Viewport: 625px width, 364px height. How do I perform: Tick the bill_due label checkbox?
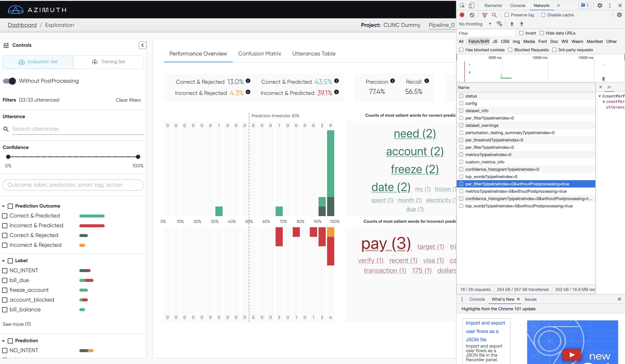[x=5, y=280]
